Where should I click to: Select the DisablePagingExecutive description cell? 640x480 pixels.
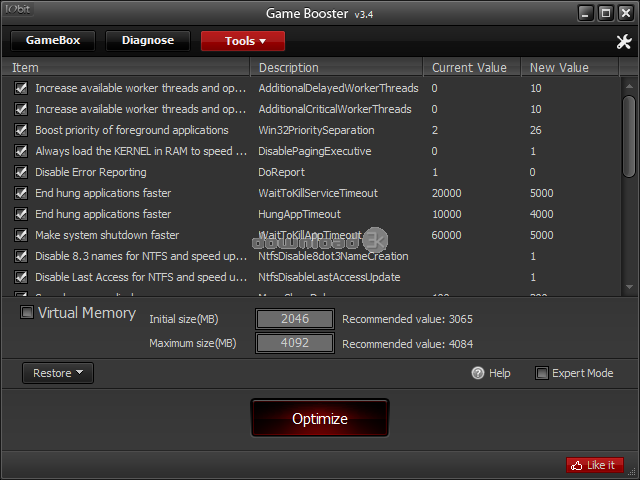315,151
